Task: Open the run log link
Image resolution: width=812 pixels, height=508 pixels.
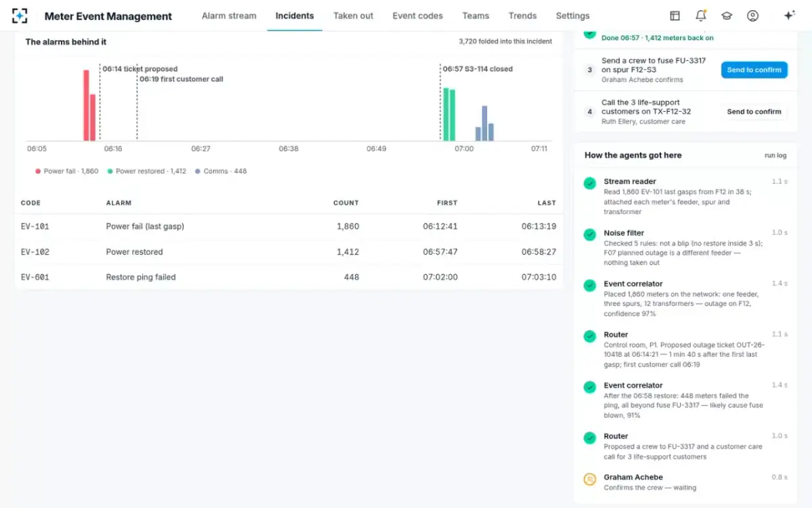Action: click(775, 156)
